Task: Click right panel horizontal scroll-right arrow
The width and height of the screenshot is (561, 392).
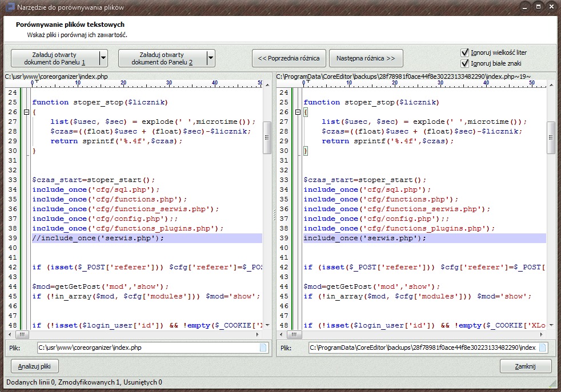Action: 541,335
